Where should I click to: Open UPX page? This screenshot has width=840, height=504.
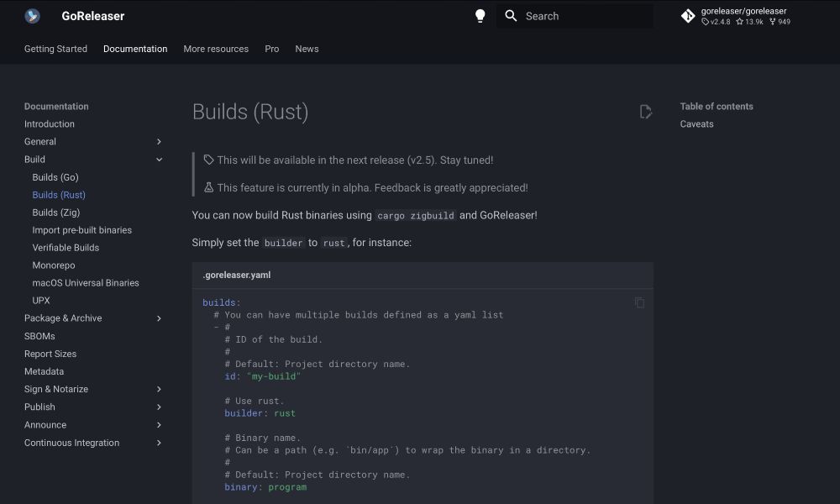point(40,301)
